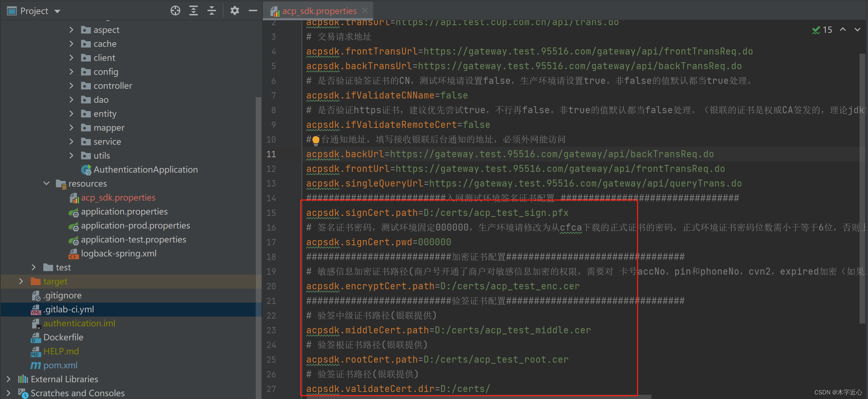The width and height of the screenshot is (868, 399).
Task: Jump to the next highlighted problem arrow
Action: (858, 30)
